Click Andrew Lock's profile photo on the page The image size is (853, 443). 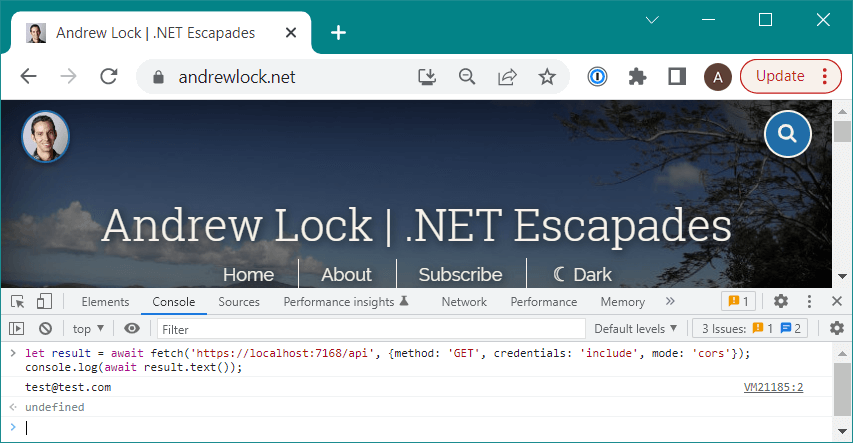pyautogui.click(x=45, y=137)
